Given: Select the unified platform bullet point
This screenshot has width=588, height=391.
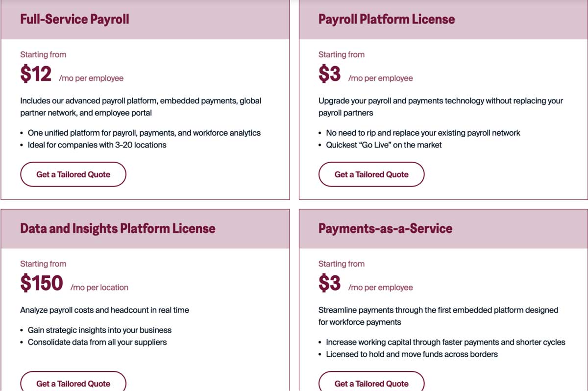Looking at the screenshot, I should coord(141,133).
